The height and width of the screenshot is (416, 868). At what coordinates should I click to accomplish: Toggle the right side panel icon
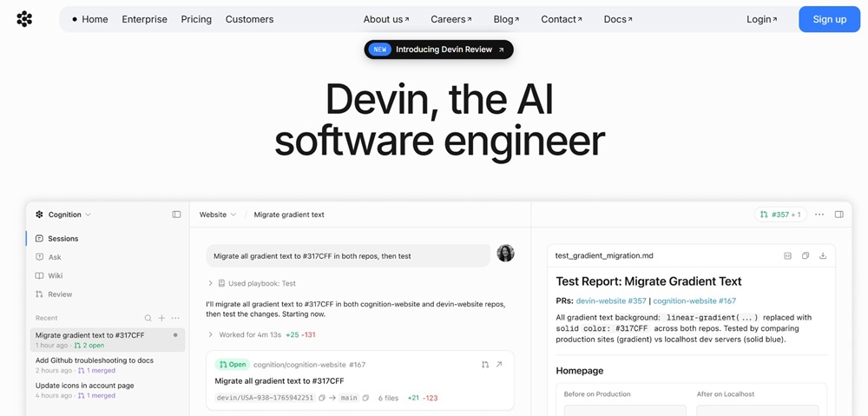838,215
